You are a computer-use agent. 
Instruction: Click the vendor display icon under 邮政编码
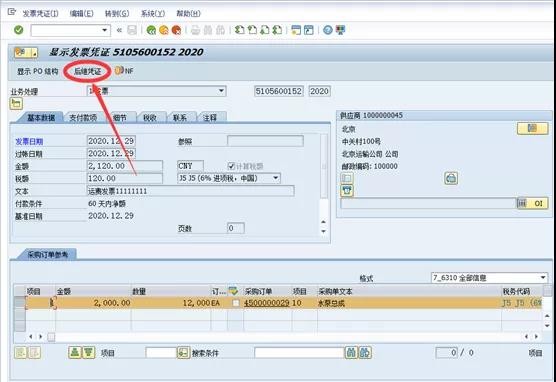tap(347, 178)
